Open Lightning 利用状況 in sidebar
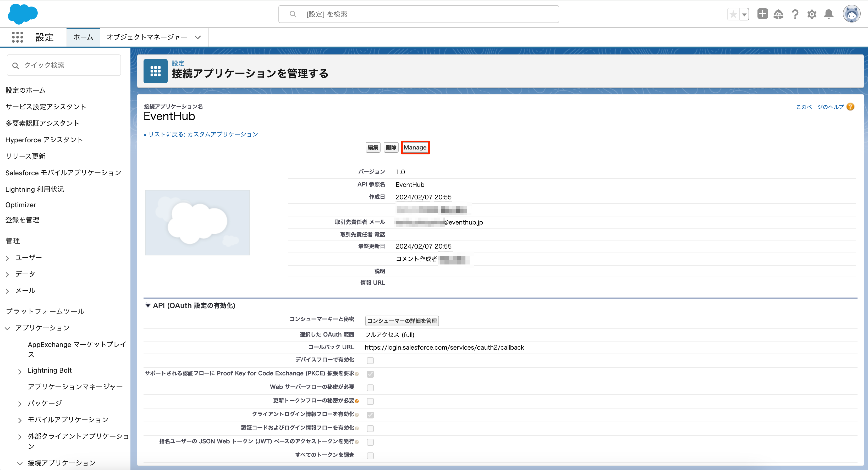 click(35, 189)
